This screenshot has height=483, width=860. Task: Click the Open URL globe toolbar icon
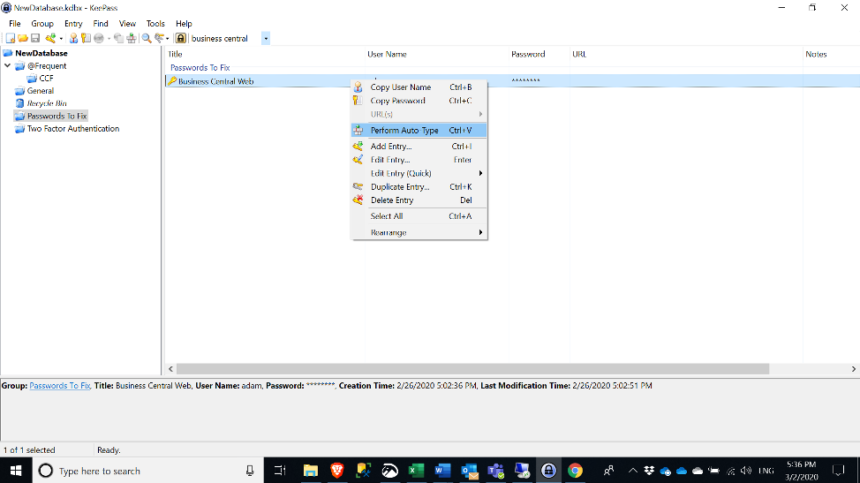coord(99,38)
